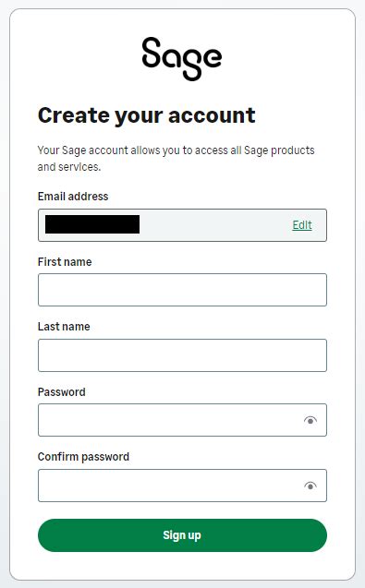This screenshot has height=588, width=365.
Task: Submit the form with Sign up
Action: [x=182, y=535]
